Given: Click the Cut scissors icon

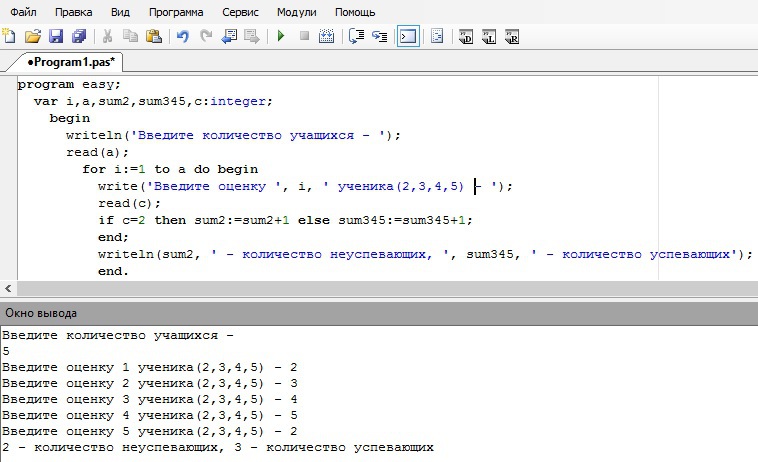Looking at the screenshot, I should click(107, 37).
